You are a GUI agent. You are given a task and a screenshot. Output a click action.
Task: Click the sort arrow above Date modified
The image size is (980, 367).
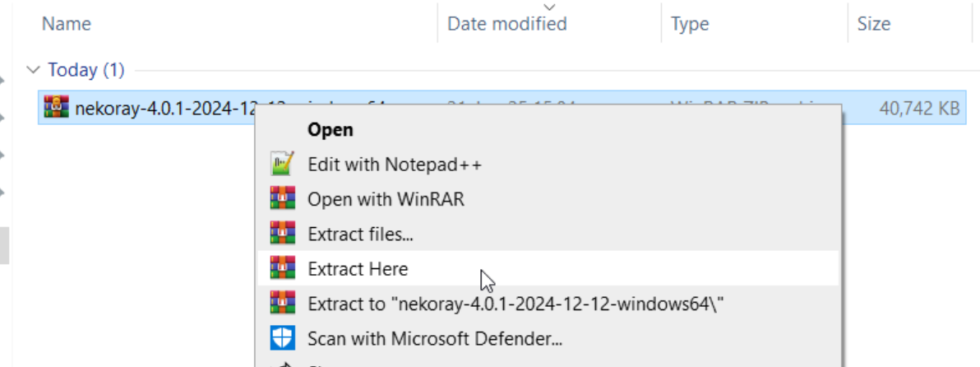[x=549, y=6]
